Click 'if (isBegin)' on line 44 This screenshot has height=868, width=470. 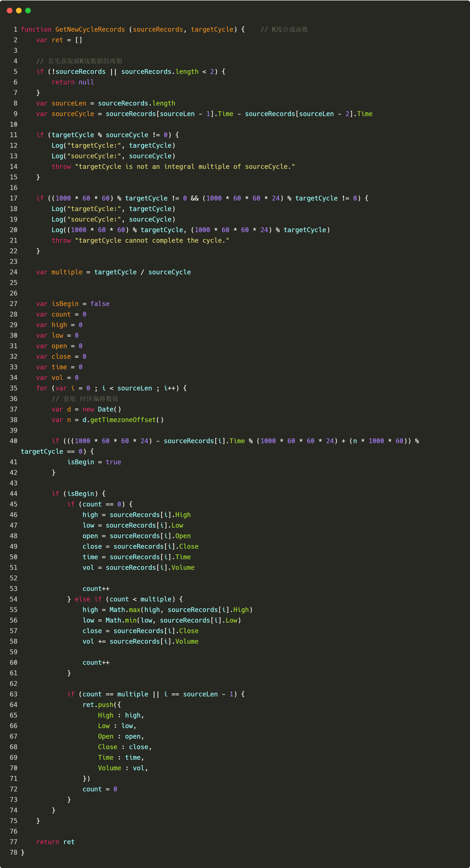point(75,494)
